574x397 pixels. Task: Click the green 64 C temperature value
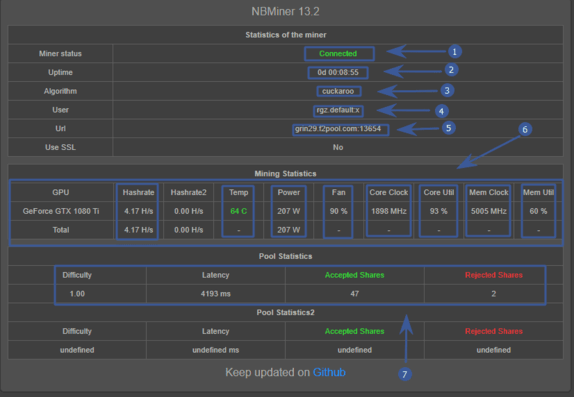pos(238,211)
